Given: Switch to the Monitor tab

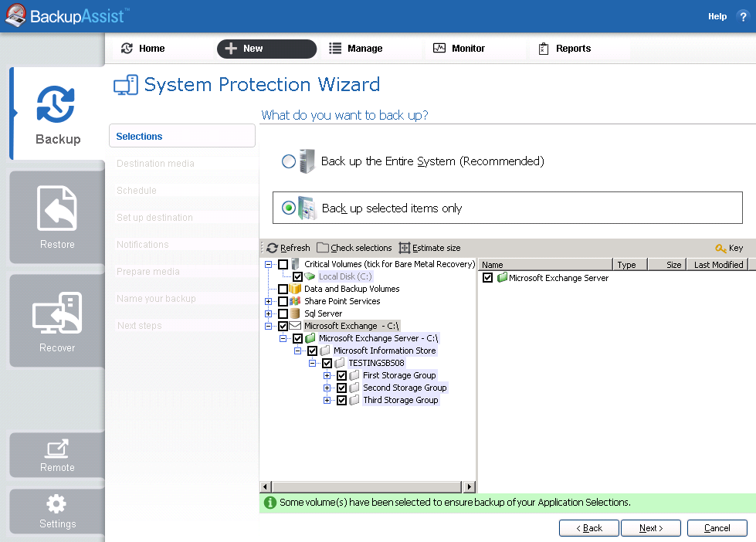Looking at the screenshot, I should pyautogui.click(x=475, y=48).
